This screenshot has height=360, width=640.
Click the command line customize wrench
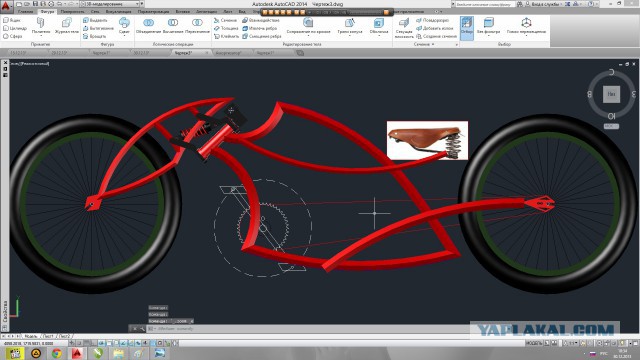point(142,328)
